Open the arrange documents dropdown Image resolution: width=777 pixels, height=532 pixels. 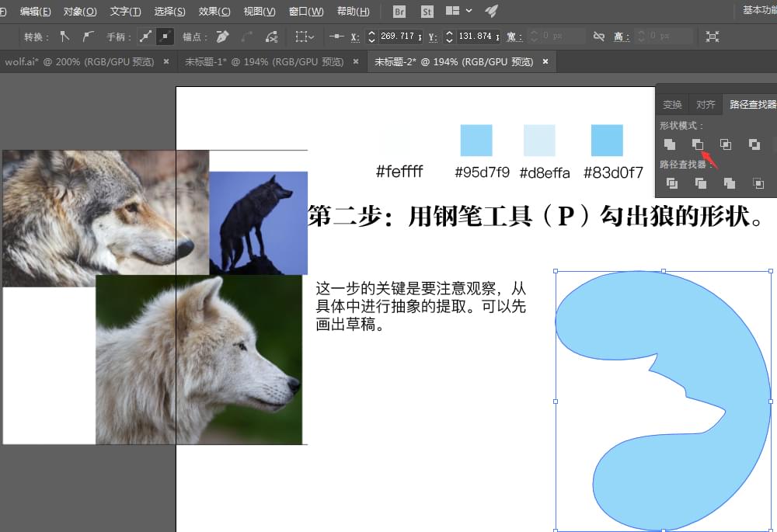pyautogui.click(x=459, y=10)
